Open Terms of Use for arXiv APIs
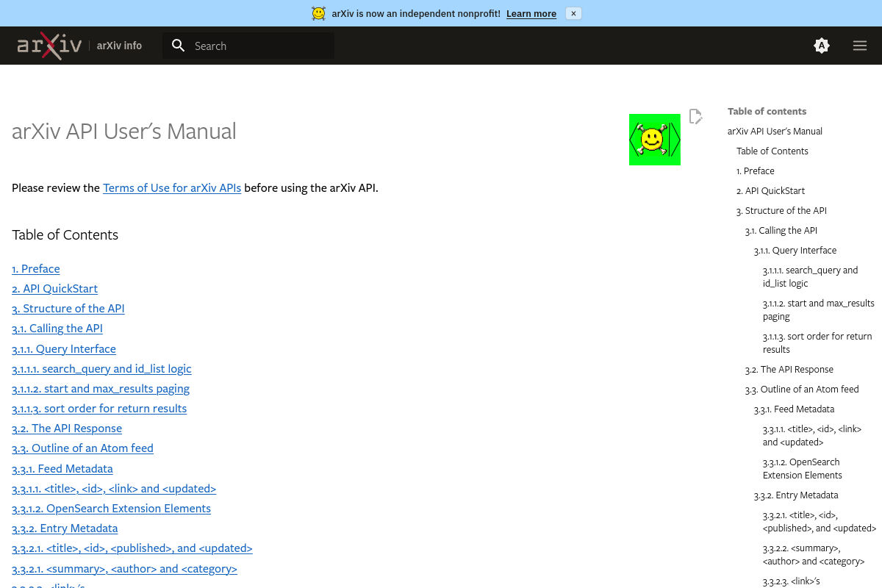The width and height of the screenshot is (882, 588). pos(172,187)
